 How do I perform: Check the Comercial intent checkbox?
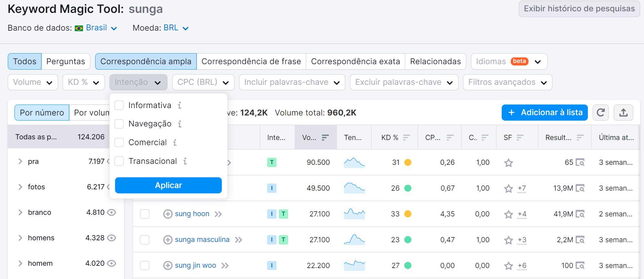[119, 142]
